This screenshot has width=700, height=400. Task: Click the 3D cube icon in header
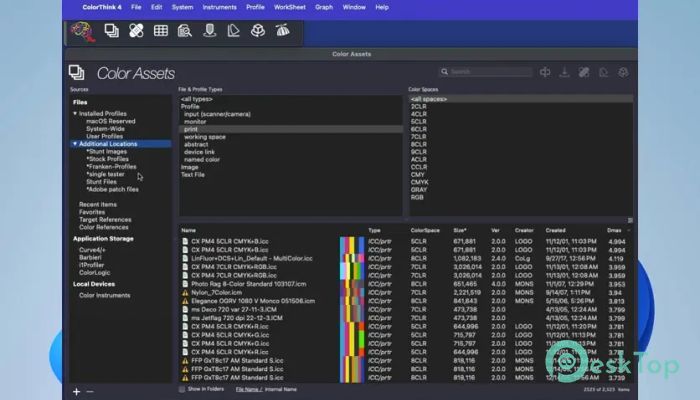[x=623, y=72]
